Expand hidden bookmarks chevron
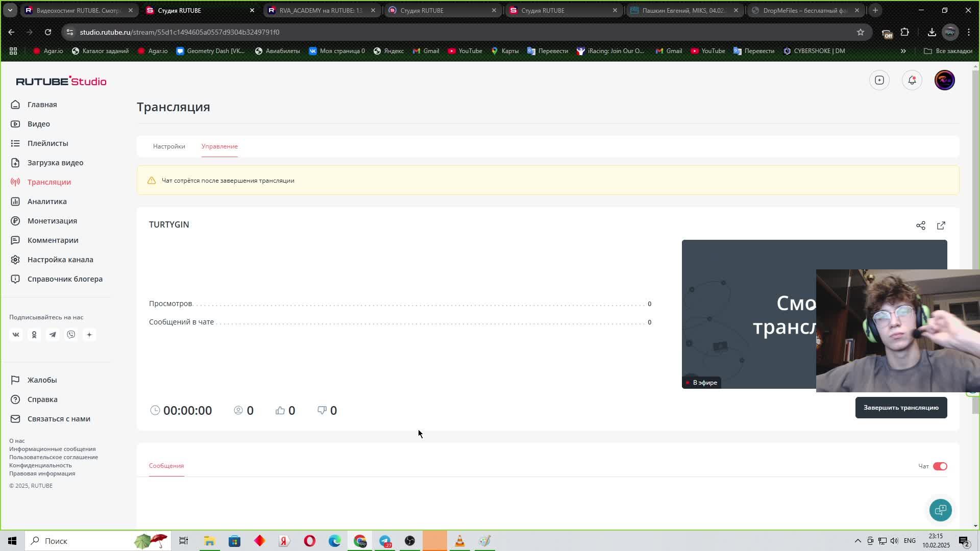Image resolution: width=980 pixels, height=551 pixels. (x=903, y=51)
